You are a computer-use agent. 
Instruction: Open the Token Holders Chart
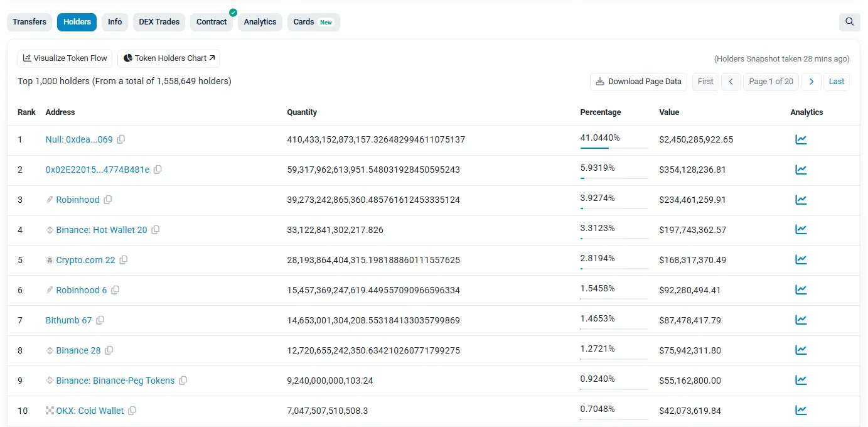point(168,58)
